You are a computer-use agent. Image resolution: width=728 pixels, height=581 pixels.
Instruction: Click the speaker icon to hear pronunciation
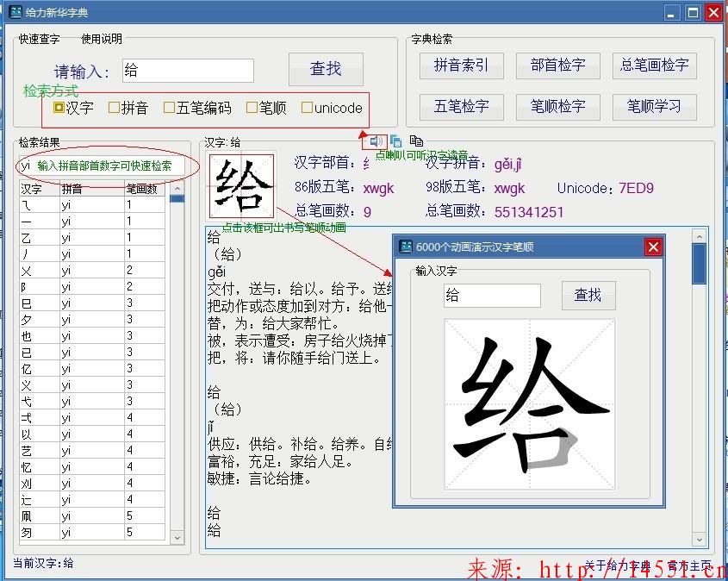point(376,141)
